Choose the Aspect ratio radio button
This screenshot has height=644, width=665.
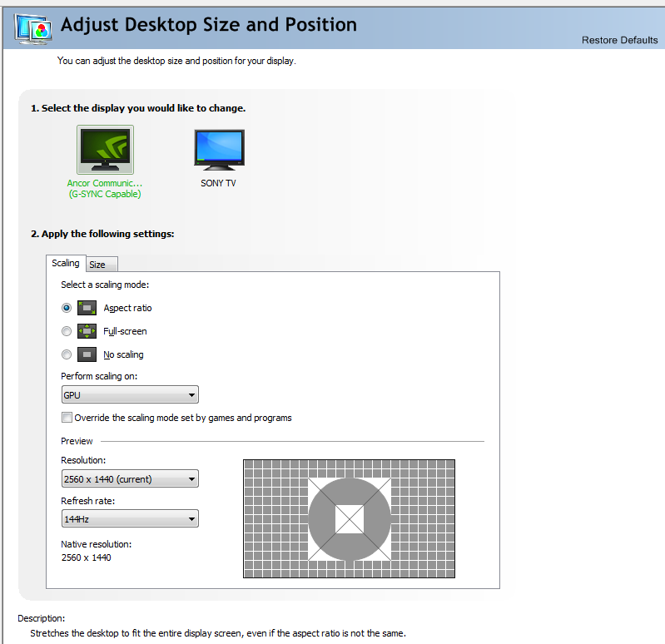(x=67, y=308)
